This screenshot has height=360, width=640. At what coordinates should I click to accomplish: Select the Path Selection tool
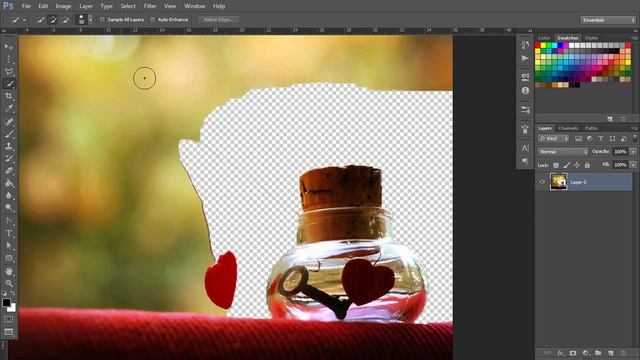pyautogui.click(x=9, y=246)
